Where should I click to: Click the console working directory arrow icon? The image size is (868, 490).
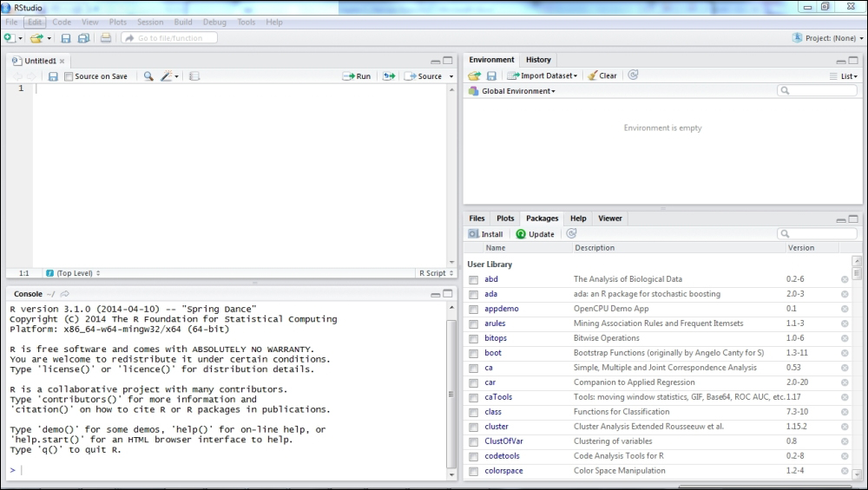pos(65,294)
